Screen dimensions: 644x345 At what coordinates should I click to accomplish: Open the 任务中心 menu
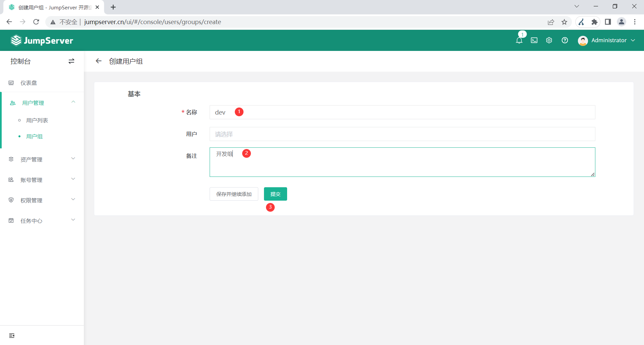click(42, 221)
